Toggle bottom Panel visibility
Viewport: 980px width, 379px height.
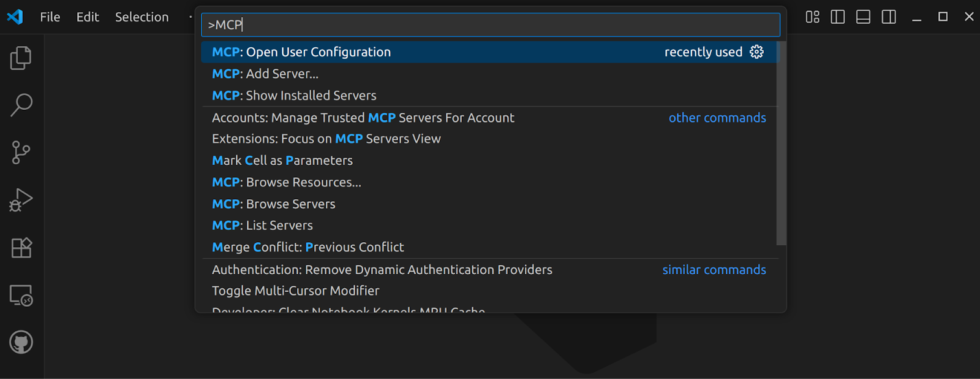pos(864,17)
